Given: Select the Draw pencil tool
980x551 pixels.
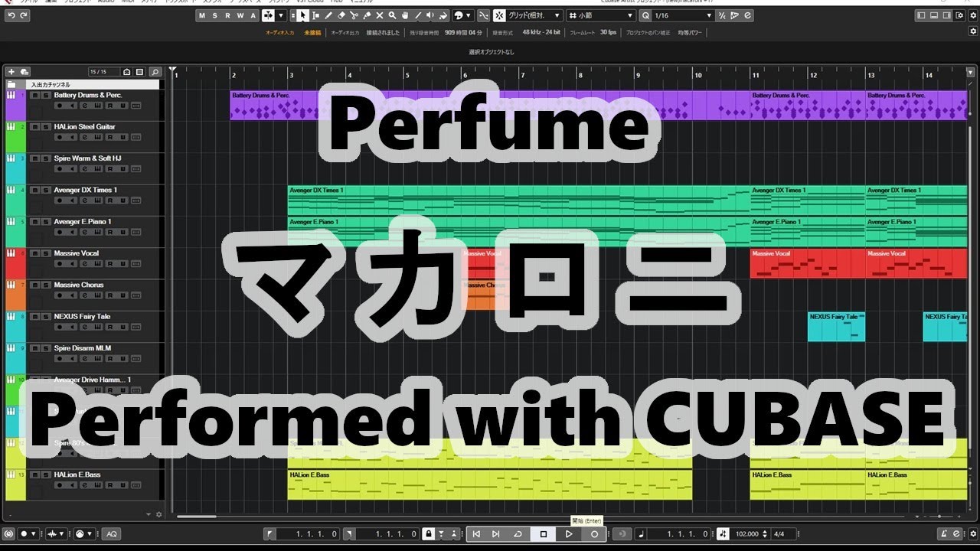Looking at the screenshot, I should point(328,15).
